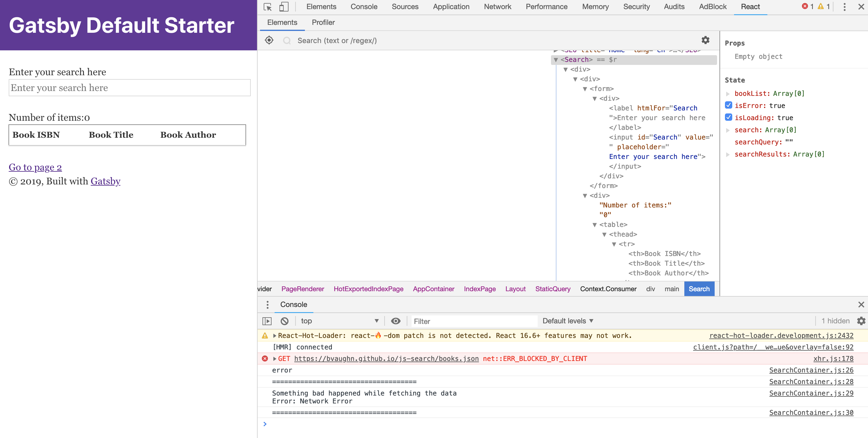Image resolution: width=868 pixels, height=438 pixels.
Task: Uncheck the isError state checkbox
Action: tap(729, 105)
